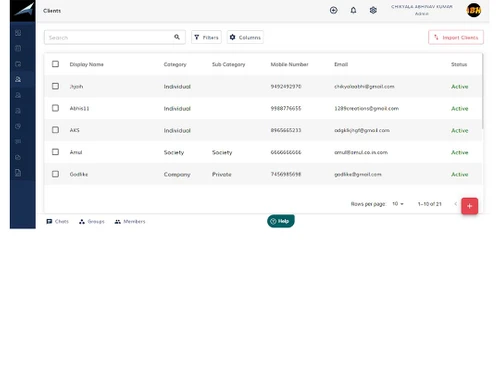
Task: Select the highlighted Clients icon in sidebar
Action: (18, 79)
